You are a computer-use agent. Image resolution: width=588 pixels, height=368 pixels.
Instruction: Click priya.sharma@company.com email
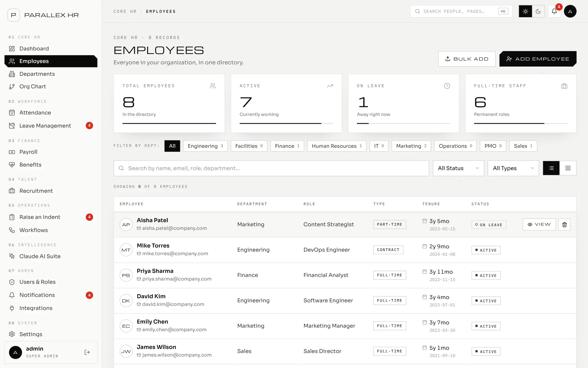tap(177, 279)
